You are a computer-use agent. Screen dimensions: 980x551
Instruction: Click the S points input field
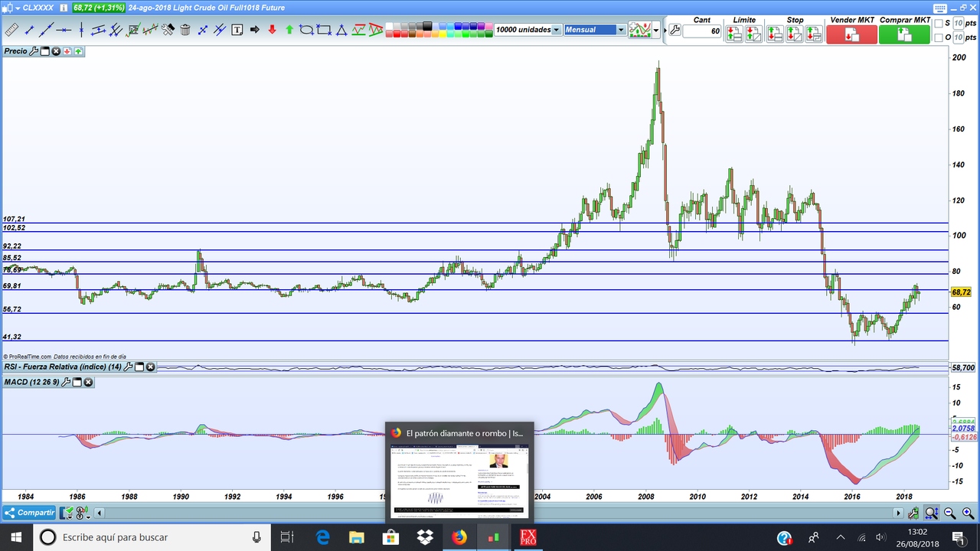(957, 24)
